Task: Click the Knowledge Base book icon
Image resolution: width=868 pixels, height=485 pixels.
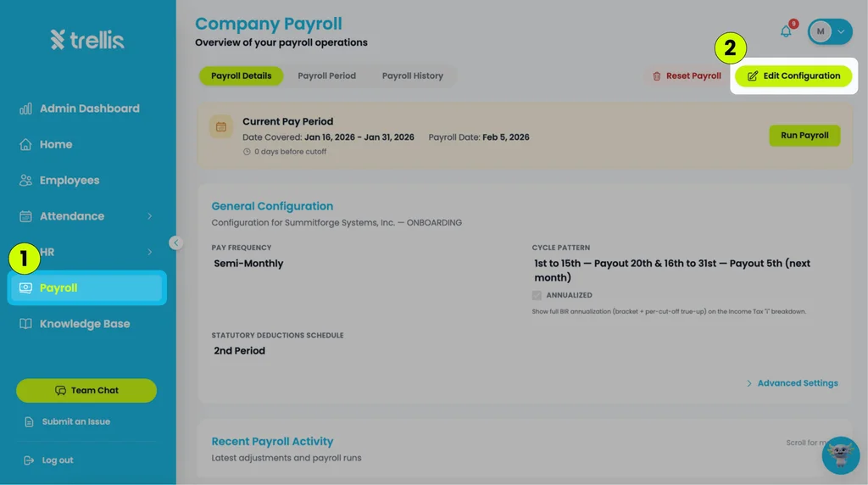Action: (x=25, y=324)
